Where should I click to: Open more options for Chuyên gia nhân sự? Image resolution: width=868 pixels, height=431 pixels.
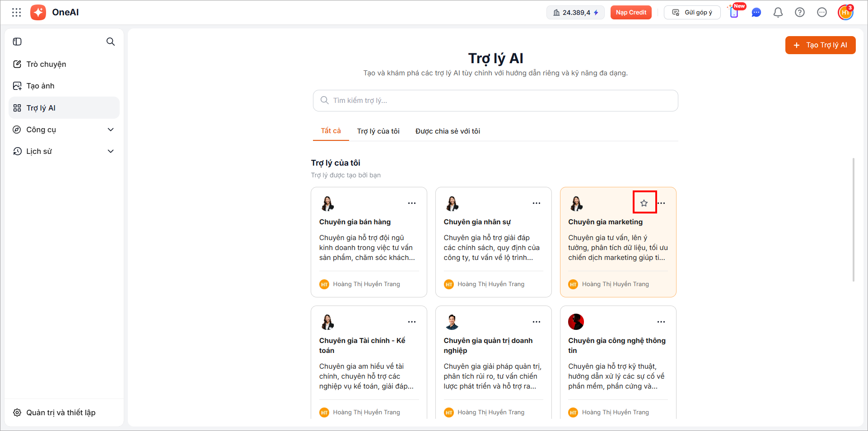point(537,203)
